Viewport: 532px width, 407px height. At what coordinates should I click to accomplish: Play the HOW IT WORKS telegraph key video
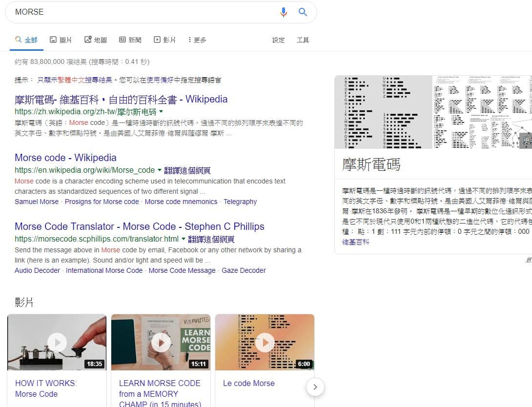click(57, 342)
